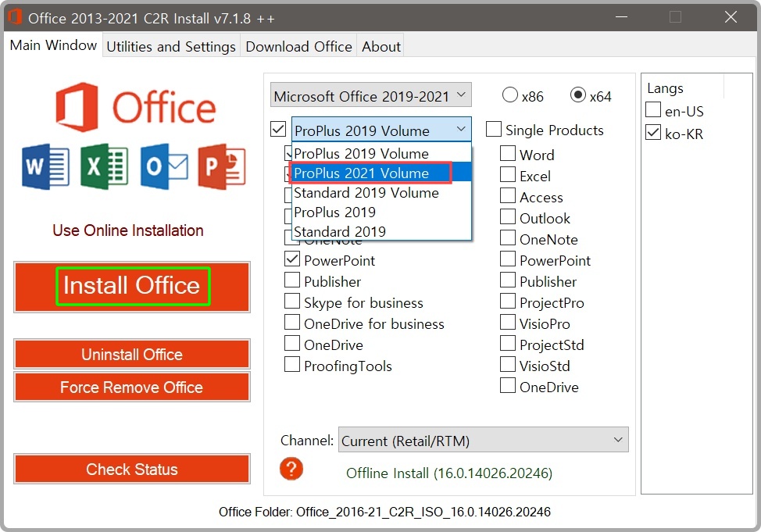Click the Word application icon
The width and height of the screenshot is (761, 532).
(45, 166)
